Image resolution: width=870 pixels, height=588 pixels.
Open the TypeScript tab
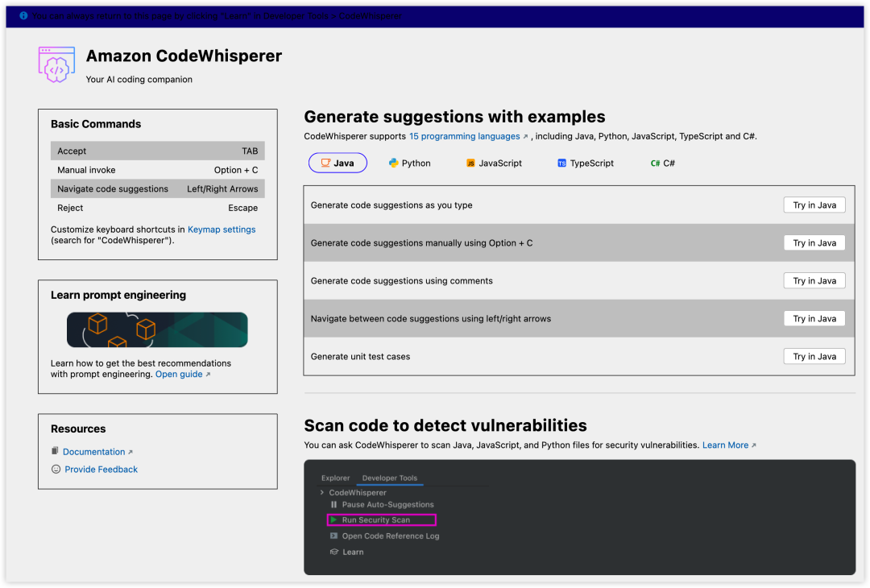coord(586,163)
